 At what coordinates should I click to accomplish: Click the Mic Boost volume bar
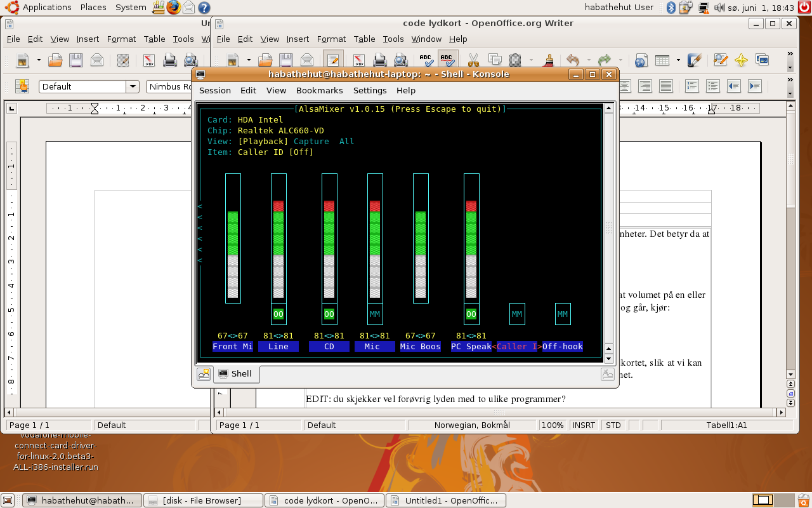click(x=421, y=238)
